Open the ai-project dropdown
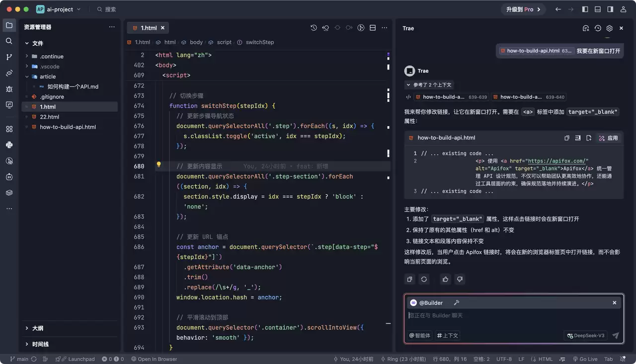This screenshot has height=364, width=636. 59,9
